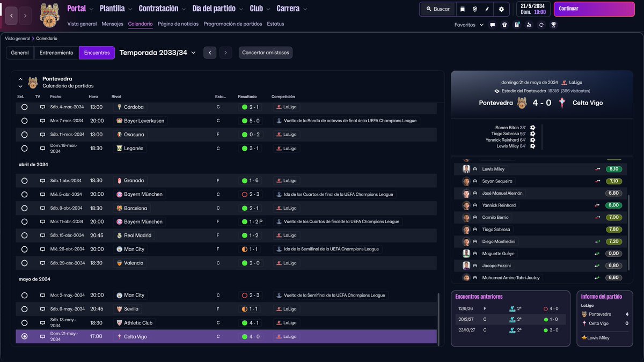
Task: Select the radio button for the Celta Vigo match
Action: click(x=24, y=337)
